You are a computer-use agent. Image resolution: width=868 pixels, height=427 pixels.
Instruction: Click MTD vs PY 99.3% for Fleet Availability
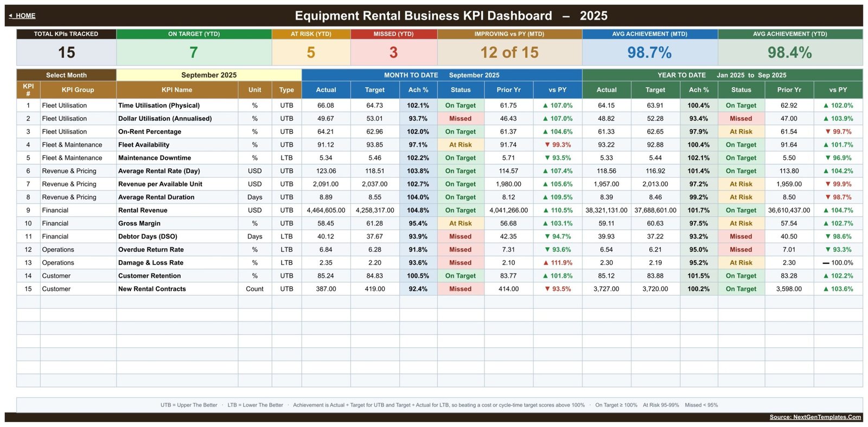pyautogui.click(x=558, y=145)
